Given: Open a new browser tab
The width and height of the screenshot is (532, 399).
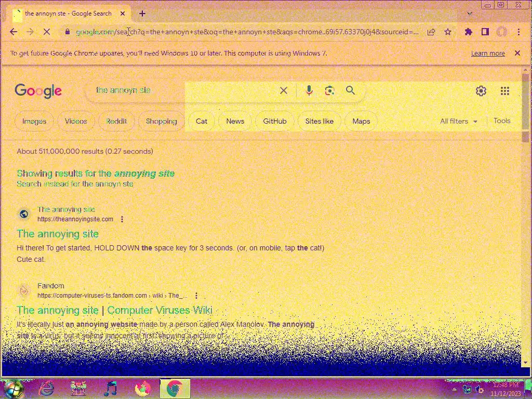Looking at the screenshot, I should [142, 14].
